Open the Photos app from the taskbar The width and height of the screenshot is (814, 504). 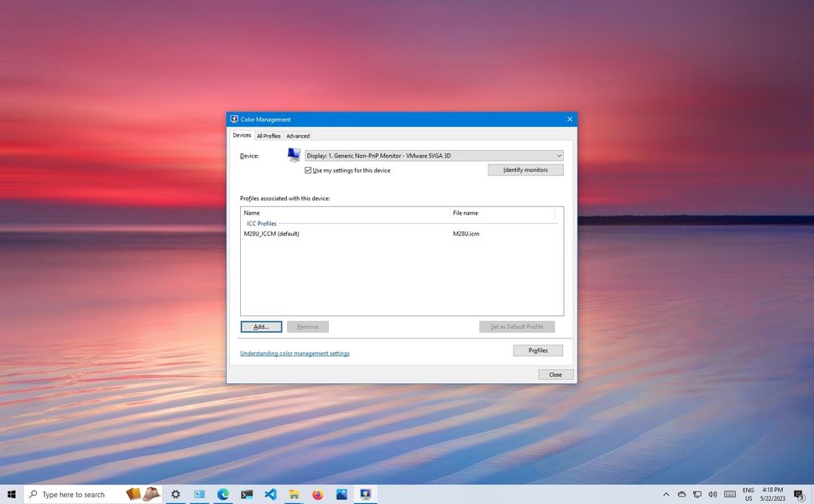341,495
